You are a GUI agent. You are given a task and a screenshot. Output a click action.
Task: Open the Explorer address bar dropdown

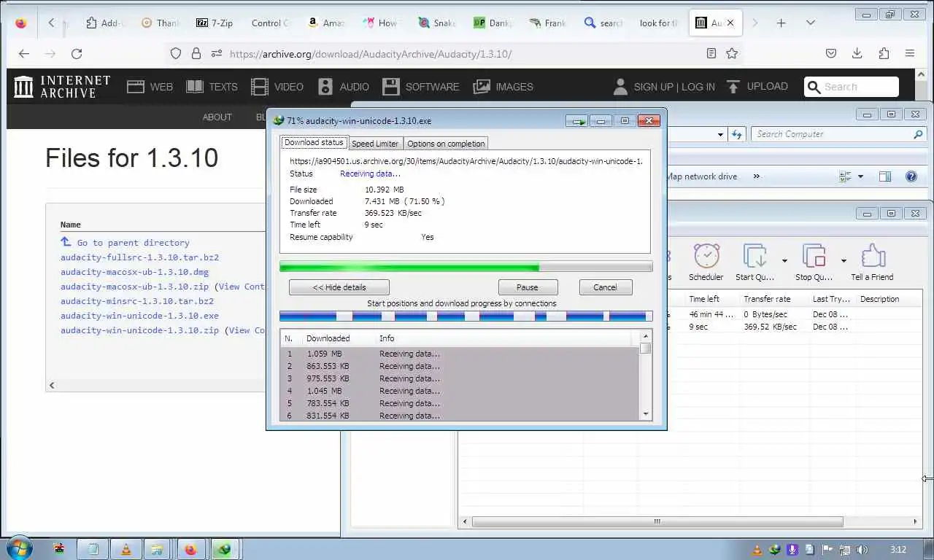click(720, 134)
